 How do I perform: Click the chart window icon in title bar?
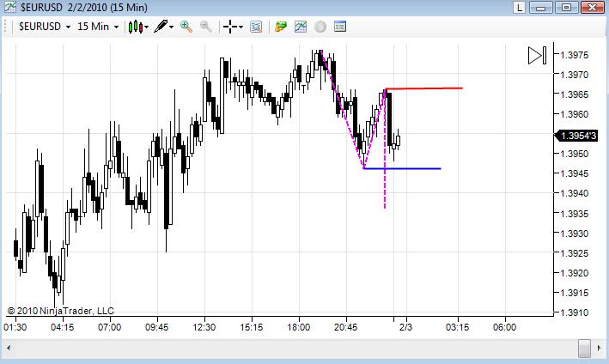(x=9, y=7)
